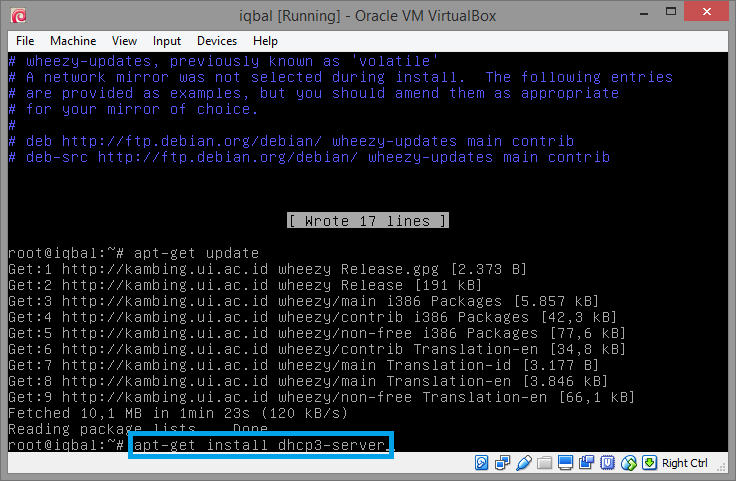736x481 pixels.
Task: Open the View menu
Action: (124, 41)
